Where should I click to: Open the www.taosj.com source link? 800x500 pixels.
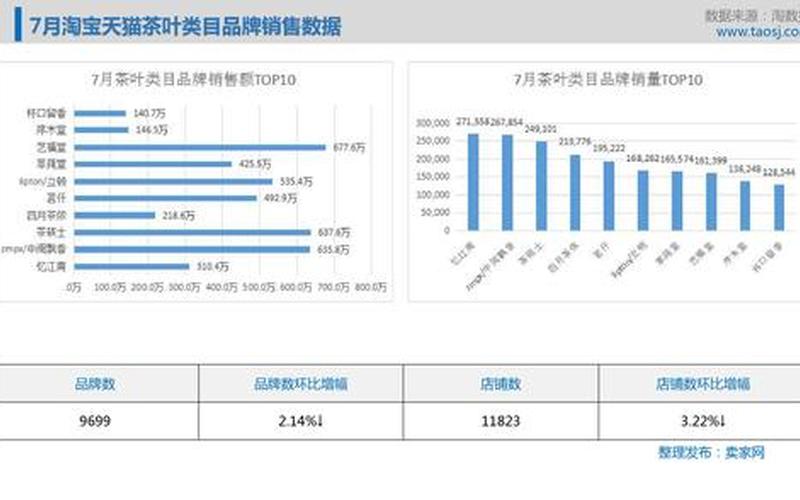coord(758,32)
